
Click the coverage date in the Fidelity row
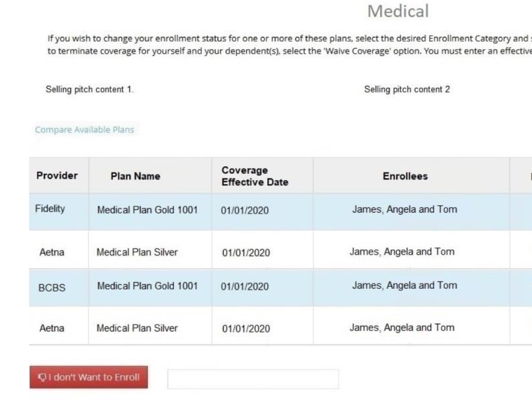(x=245, y=211)
